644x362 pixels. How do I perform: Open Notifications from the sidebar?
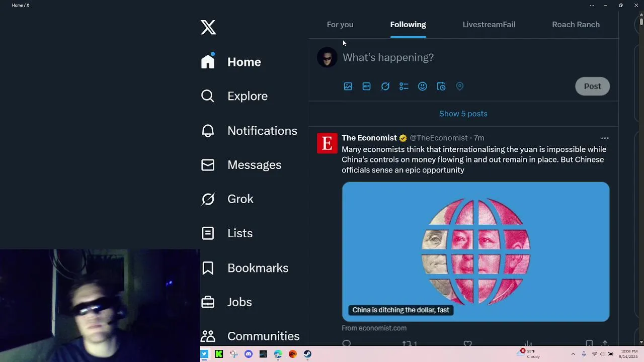click(249, 131)
